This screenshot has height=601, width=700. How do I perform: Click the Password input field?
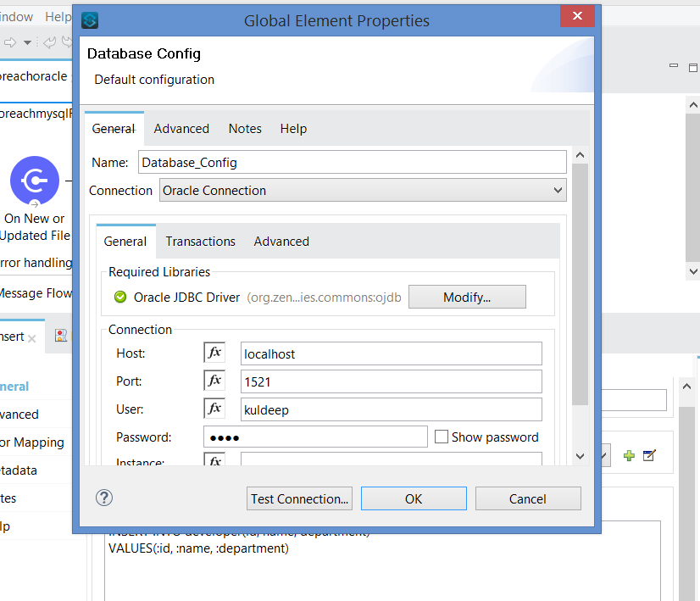[x=315, y=437]
